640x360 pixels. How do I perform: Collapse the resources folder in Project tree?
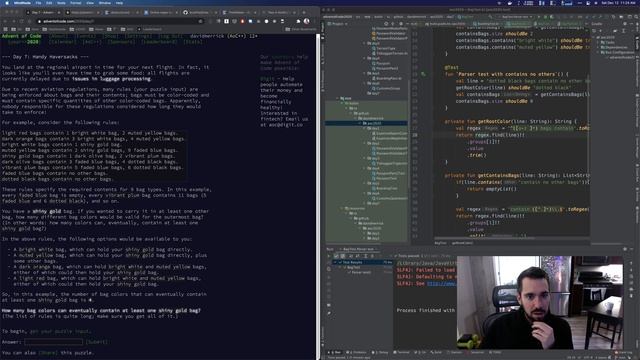tap(342, 208)
